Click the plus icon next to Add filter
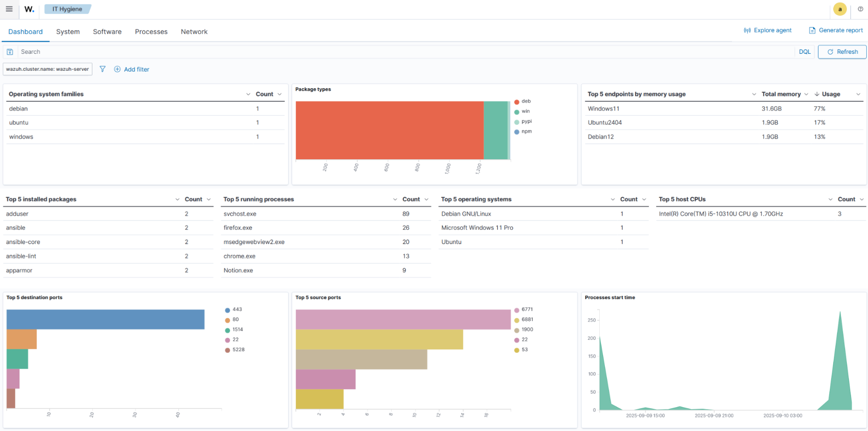Image resolution: width=868 pixels, height=431 pixels. pyautogui.click(x=117, y=69)
